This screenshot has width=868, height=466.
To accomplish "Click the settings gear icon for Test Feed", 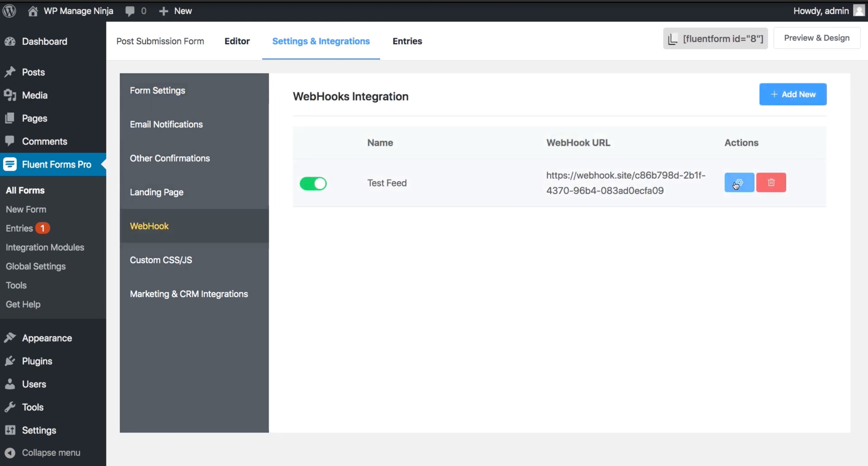I will point(739,182).
